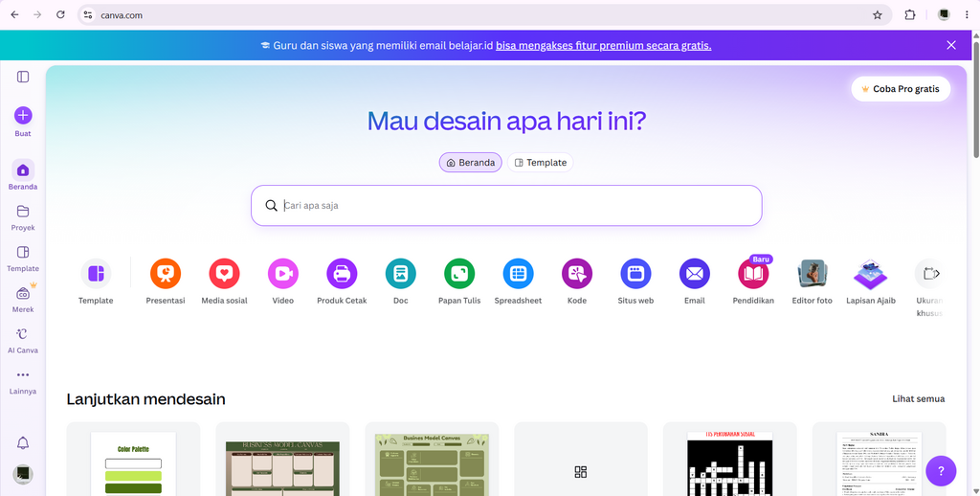Click the purple Buat plus button

pyautogui.click(x=23, y=115)
